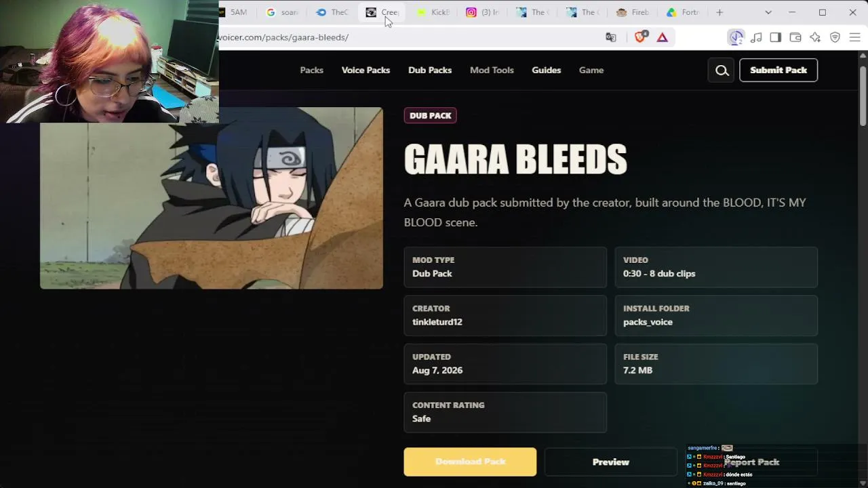Open the downloads icon in toolbar

click(736, 37)
